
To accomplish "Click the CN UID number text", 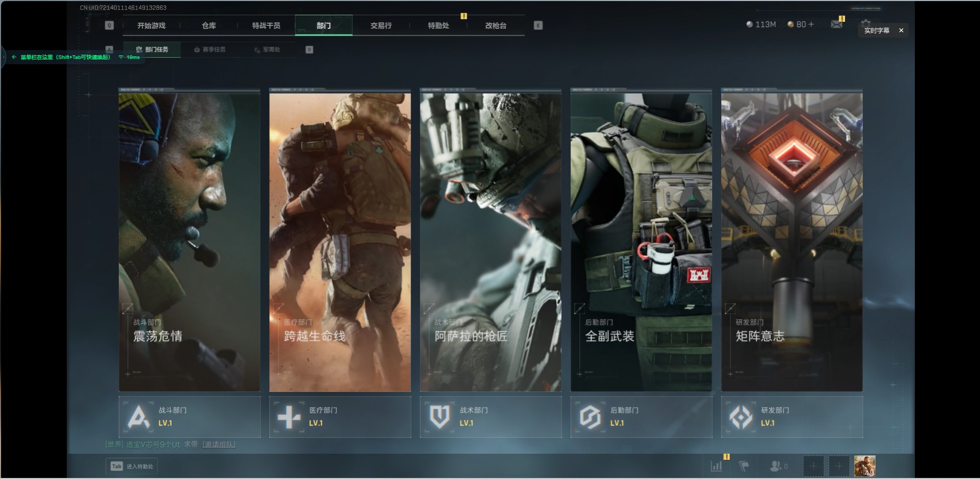I will pyautogui.click(x=124, y=8).
